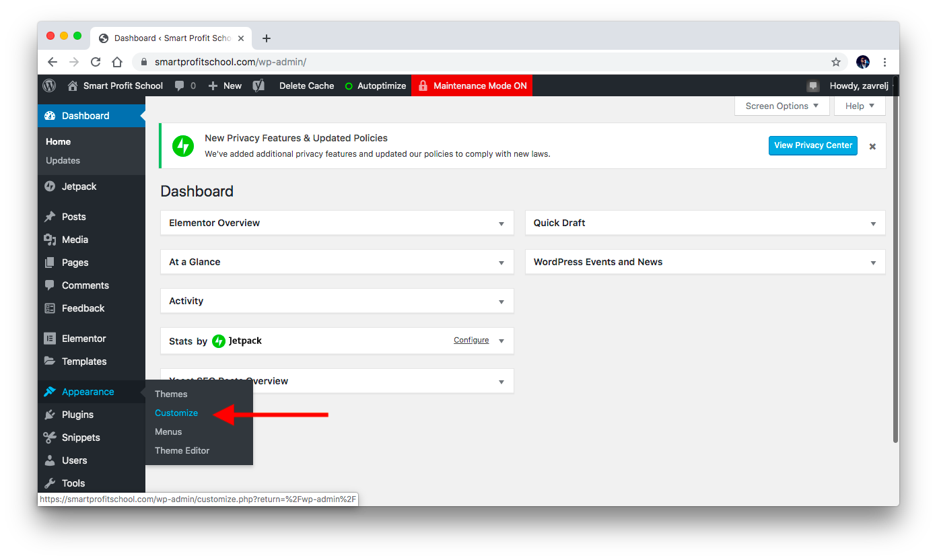Click the Snippets scissors icon
Screen dimensions: 937x560
(50, 438)
